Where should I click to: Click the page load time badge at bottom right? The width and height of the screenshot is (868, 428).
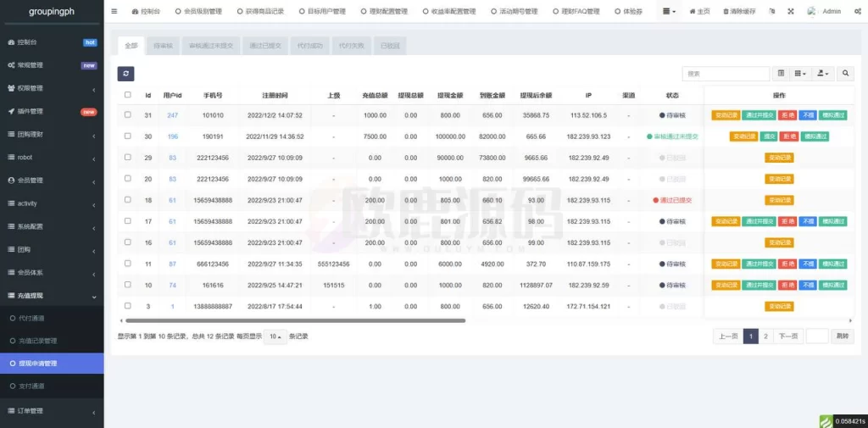click(x=843, y=421)
